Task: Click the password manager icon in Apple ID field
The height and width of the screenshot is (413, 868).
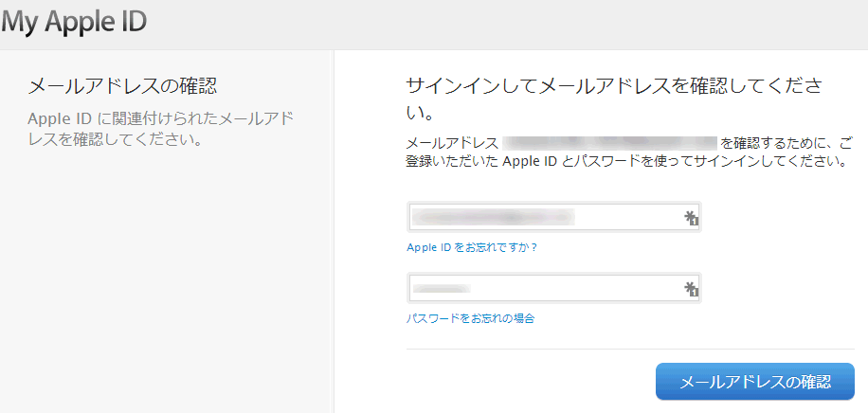Action: point(691,218)
